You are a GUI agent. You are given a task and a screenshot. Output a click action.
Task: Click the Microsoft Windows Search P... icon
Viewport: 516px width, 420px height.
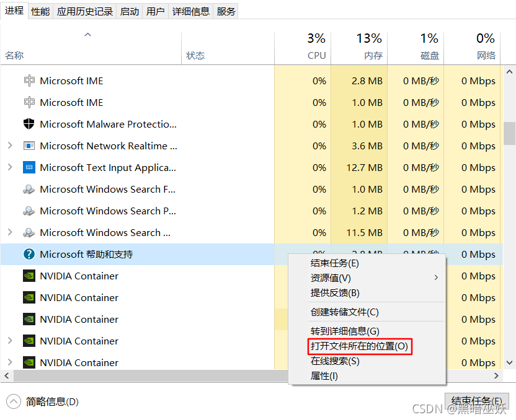tap(29, 211)
